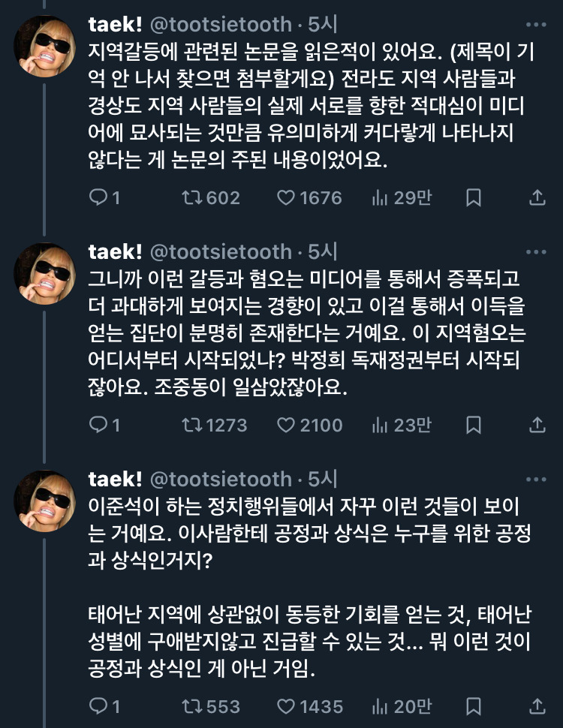Retweet the tweet with 553 retweets

(x=191, y=706)
